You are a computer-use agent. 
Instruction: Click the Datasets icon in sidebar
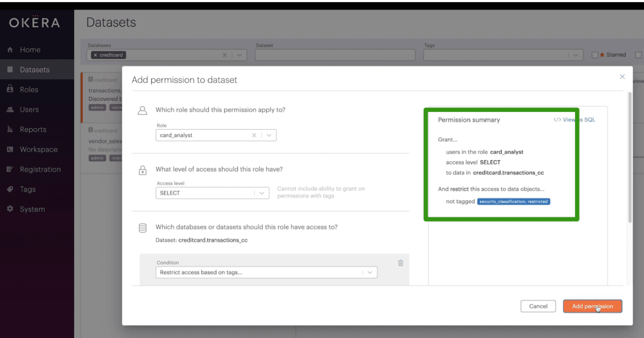tap(10, 69)
